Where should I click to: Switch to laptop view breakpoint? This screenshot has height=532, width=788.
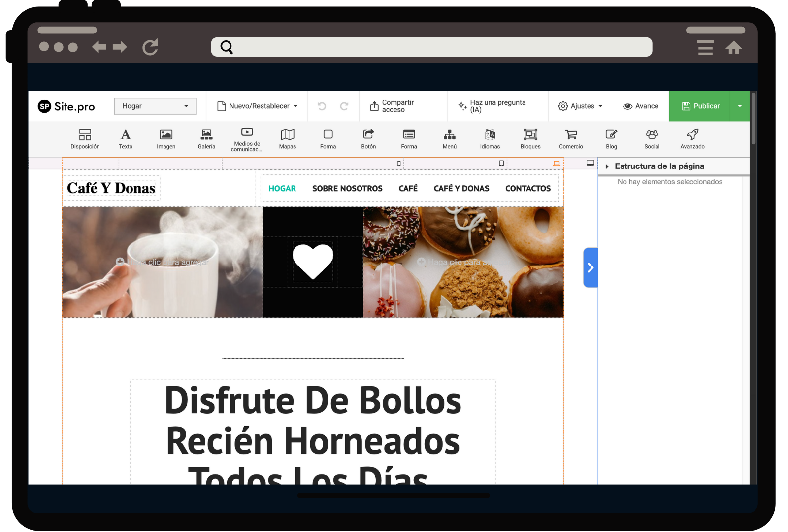pyautogui.click(x=557, y=163)
